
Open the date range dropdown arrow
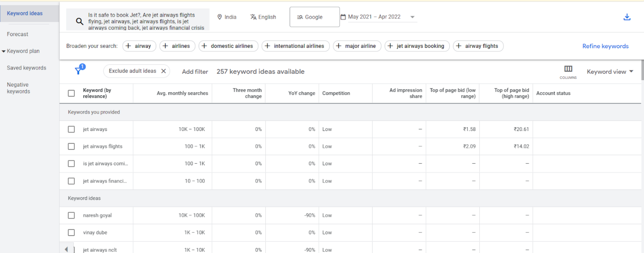(x=412, y=17)
